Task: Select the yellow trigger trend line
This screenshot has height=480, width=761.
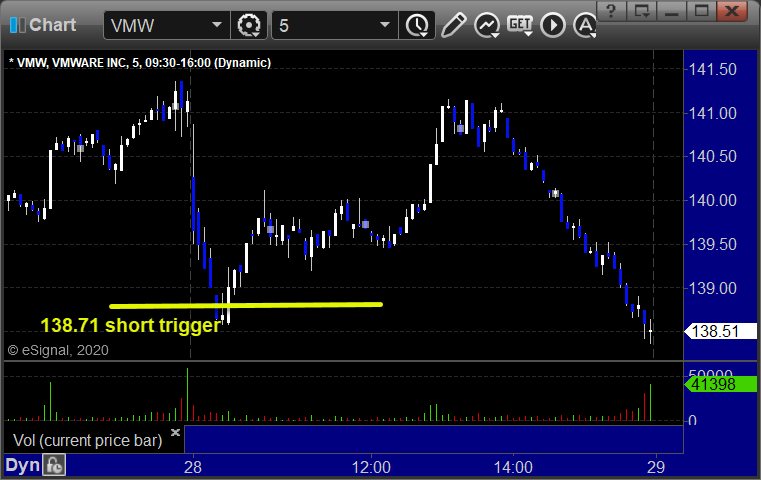Action: pos(246,305)
